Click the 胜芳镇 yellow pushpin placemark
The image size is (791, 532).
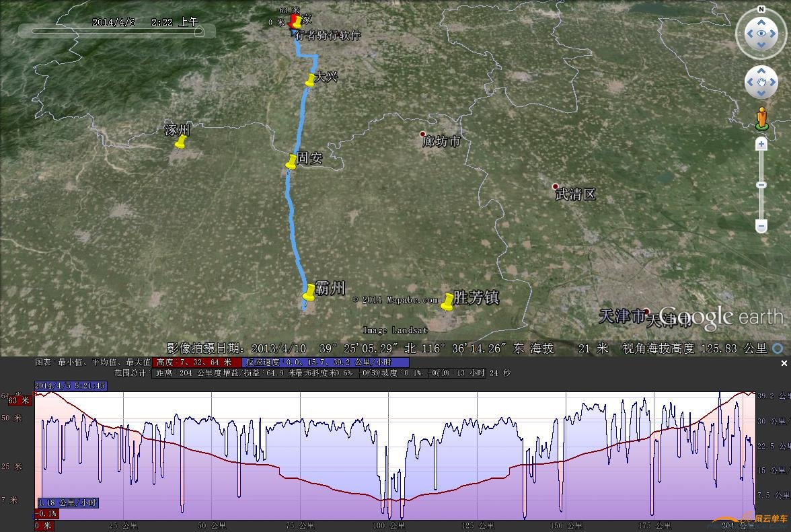pos(447,302)
